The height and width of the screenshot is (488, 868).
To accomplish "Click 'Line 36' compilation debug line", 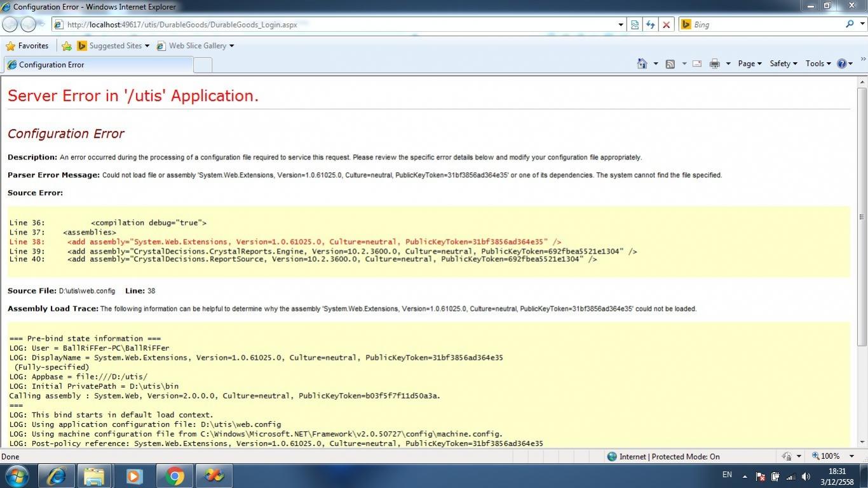I will point(108,223).
